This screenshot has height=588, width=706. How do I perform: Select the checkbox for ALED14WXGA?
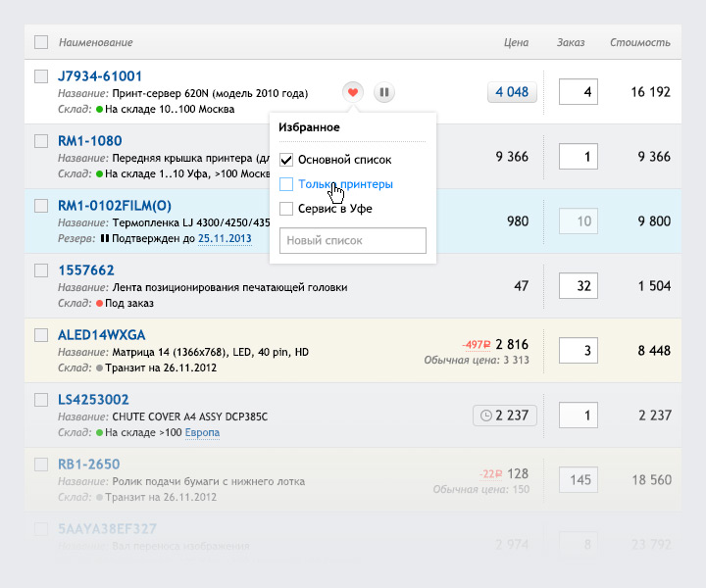coord(41,335)
